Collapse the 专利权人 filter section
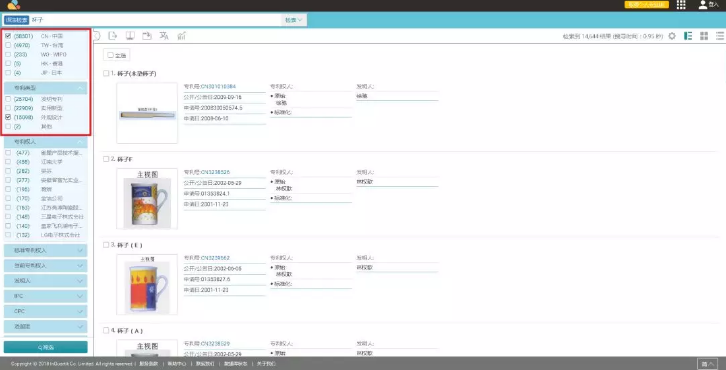 (x=45, y=142)
